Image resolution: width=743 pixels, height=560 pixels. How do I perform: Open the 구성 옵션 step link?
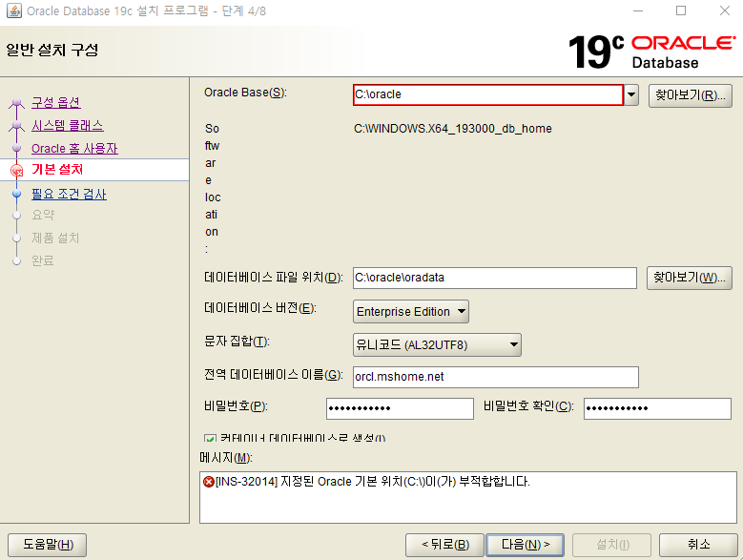(56, 102)
